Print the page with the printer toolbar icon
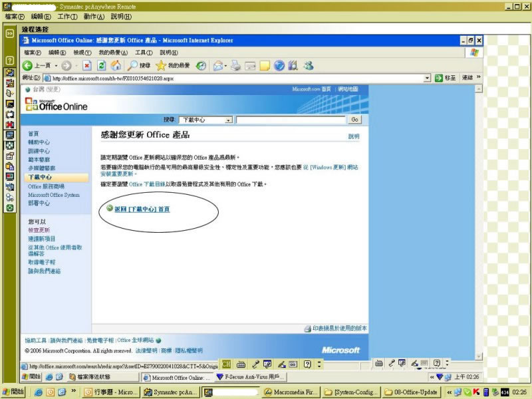The image size is (532, 399). click(236, 66)
